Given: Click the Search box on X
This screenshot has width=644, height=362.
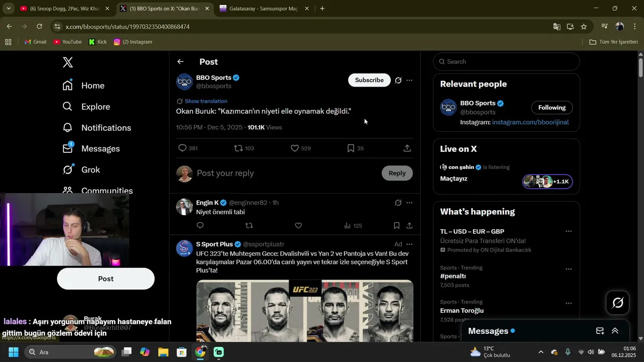Looking at the screenshot, I should [506, 61].
